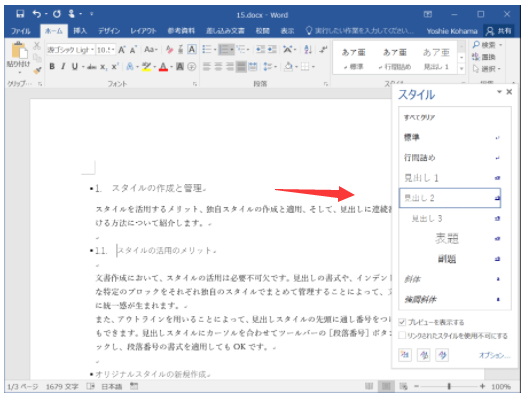
Task: Click the Distributed alignment icon
Action: (253, 66)
